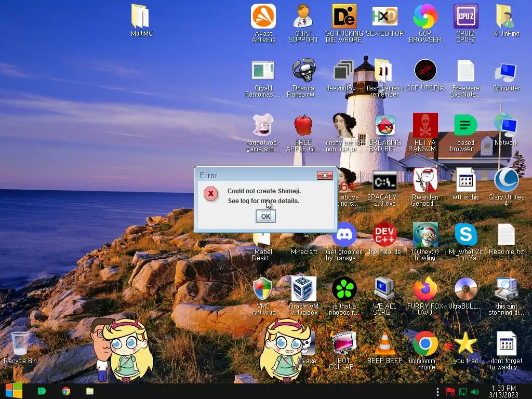Select the Minecraft desktop icon label
Viewport: 532px width, 399px height.
pos(304,252)
